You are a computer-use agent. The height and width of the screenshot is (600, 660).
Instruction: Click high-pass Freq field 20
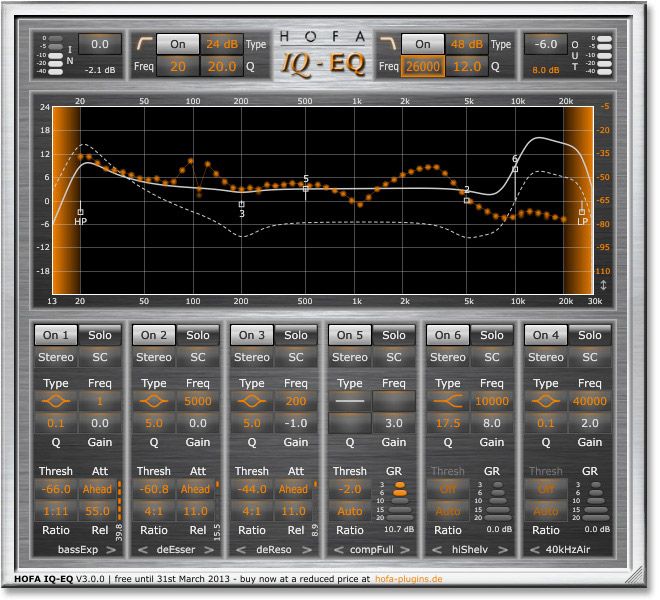tap(178, 67)
